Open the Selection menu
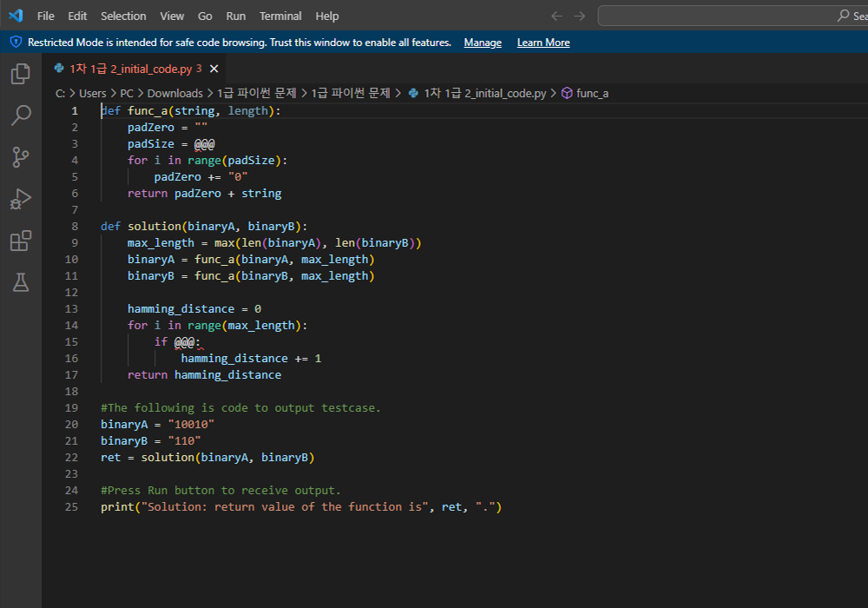This screenshot has height=608, width=868. [x=123, y=16]
